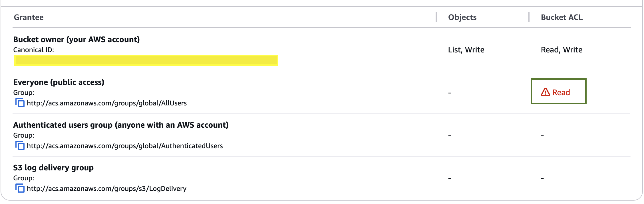Viewport: 644px width, 204px height.
Task: Click bucket owner's List, Write objects permission
Action: (466, 50)
